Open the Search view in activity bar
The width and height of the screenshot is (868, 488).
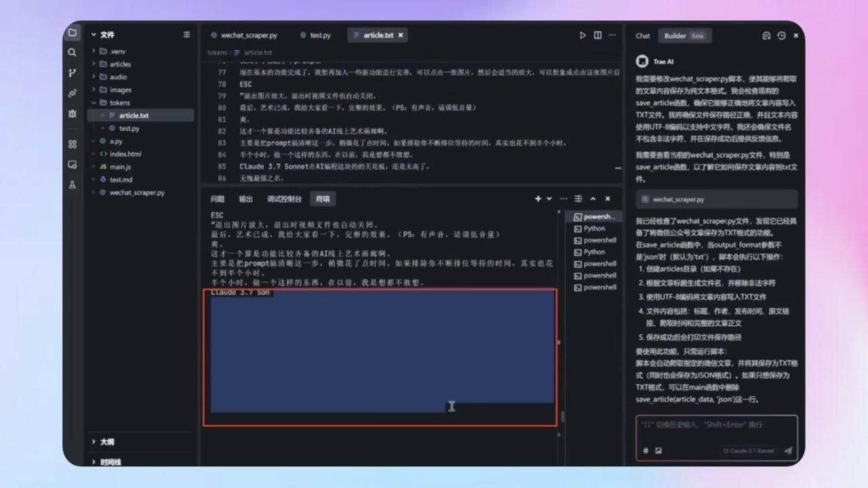click(x=73, y=52)
